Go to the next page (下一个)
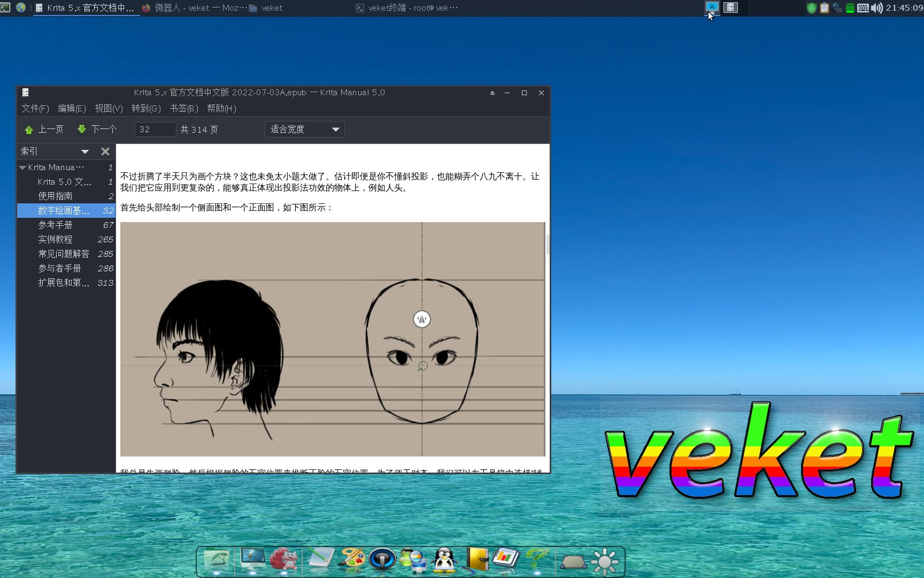Screen dimensions: 924x578 (97, 130)
